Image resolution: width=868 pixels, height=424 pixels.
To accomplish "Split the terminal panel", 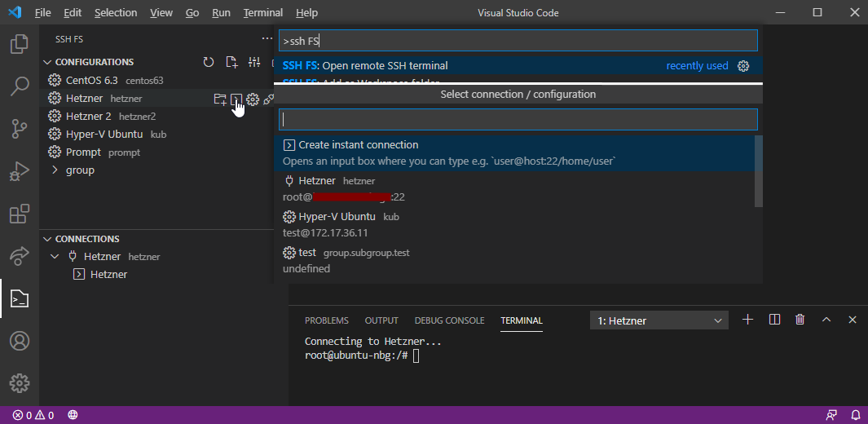I will pyautogui.click(x=774, y=320).
